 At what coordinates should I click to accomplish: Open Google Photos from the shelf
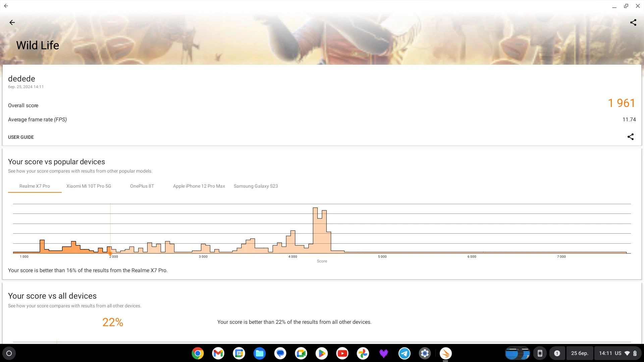click(363, 353)
